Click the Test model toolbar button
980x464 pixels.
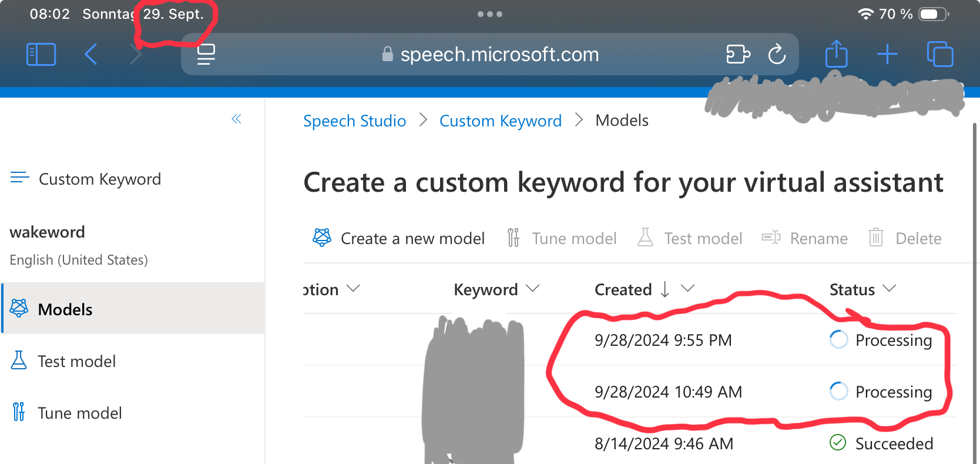click(x=690, y=238)
